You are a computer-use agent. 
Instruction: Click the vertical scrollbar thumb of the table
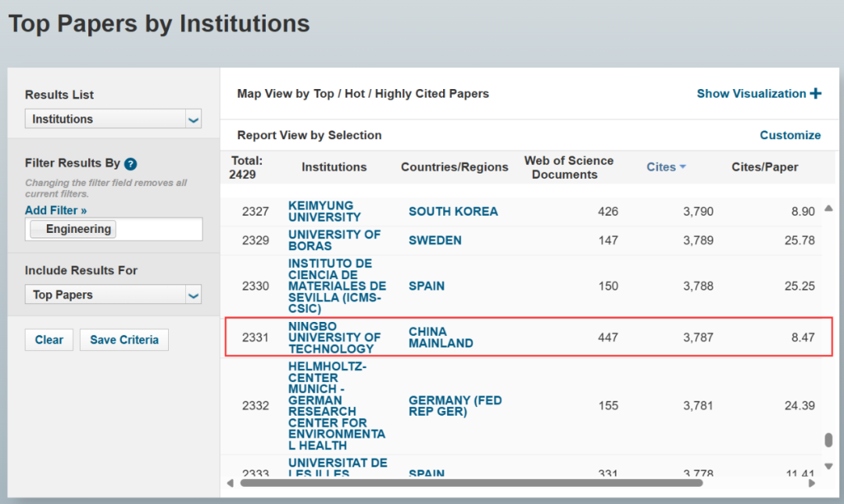tap(829, 440)
